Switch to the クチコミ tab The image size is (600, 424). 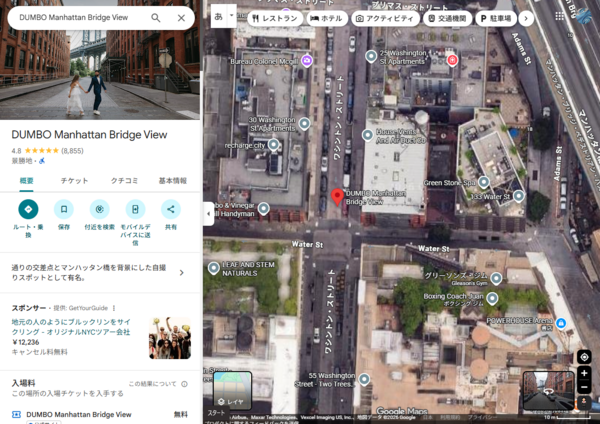[124, 181]
